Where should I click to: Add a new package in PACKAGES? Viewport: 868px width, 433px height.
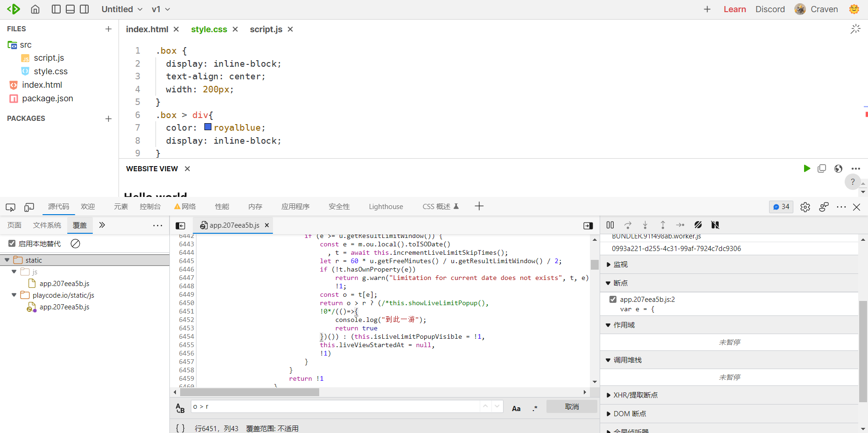[108, 119]
